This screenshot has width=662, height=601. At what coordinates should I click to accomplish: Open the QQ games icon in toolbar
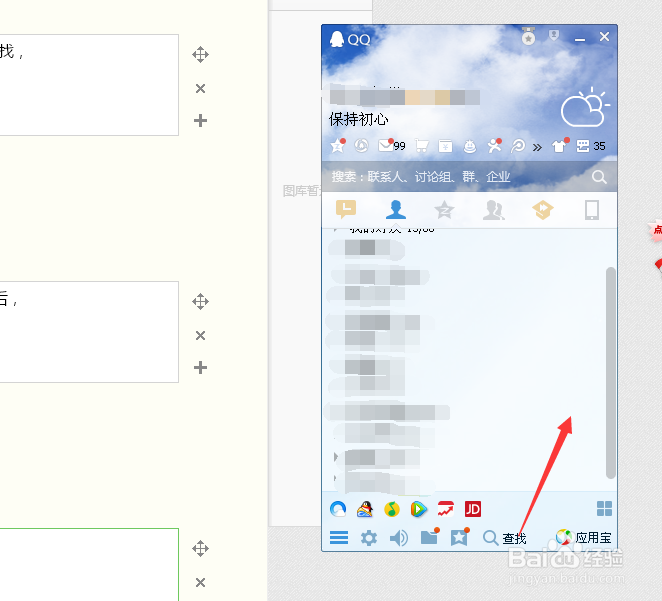pyautogui.click(x=469, y=146)
